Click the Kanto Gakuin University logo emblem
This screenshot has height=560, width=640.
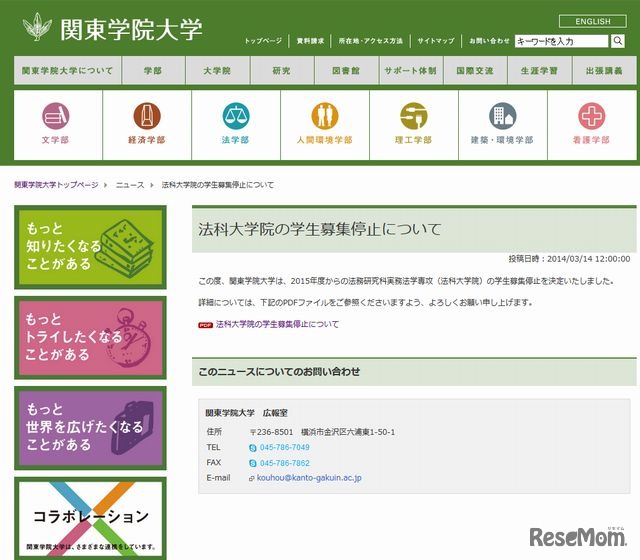tap(37, 27)
